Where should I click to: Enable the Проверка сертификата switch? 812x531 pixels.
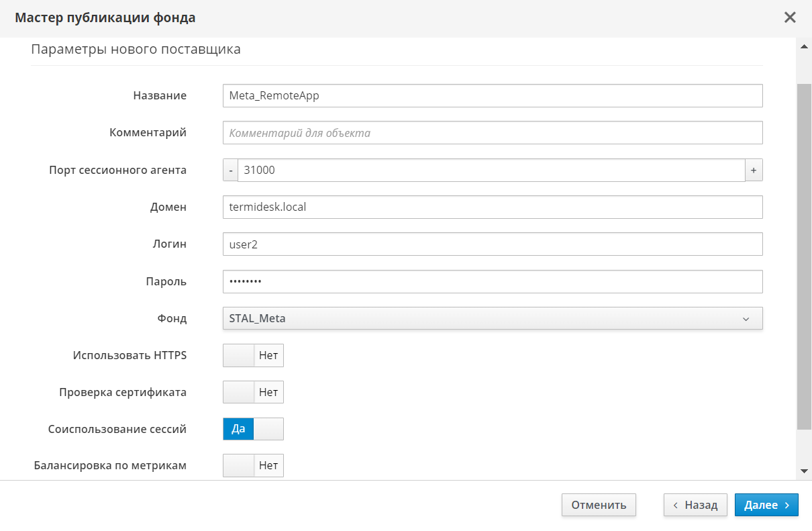(253, 392)
